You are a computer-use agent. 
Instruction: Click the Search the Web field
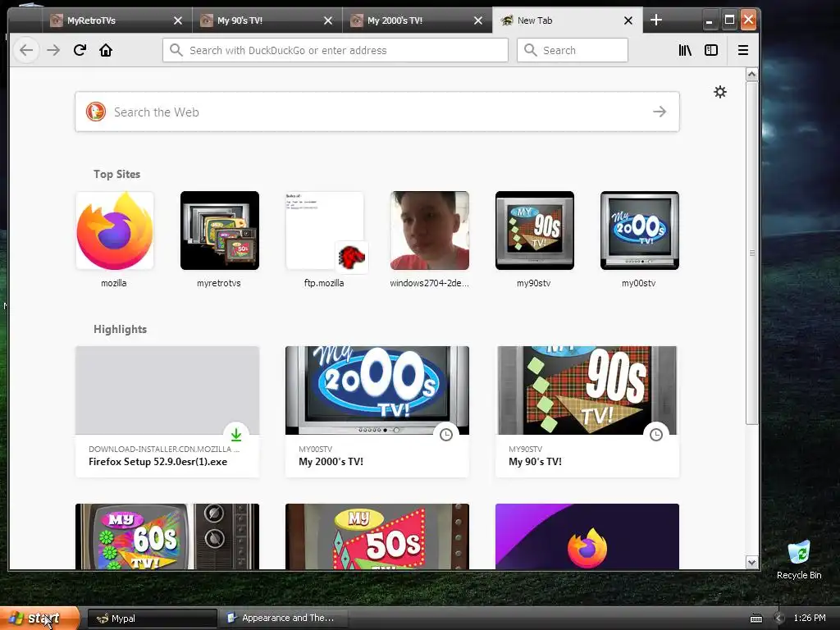coord(377,112)
